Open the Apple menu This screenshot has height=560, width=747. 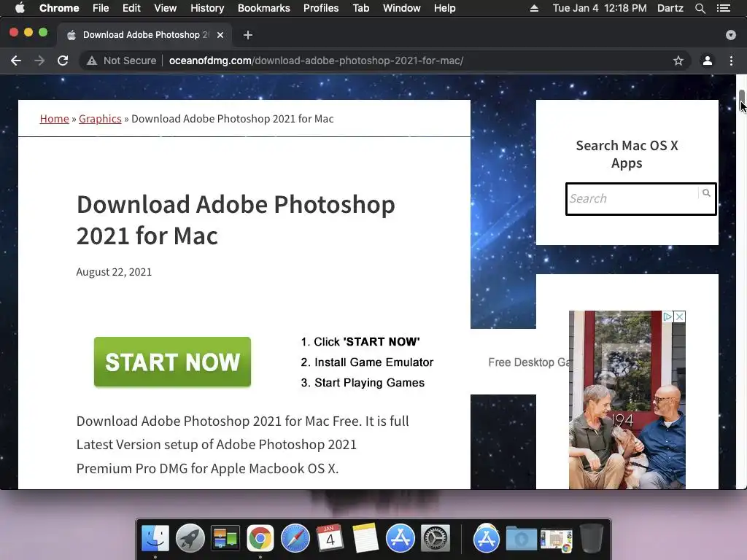pyautogui.click(x=20, y=8)
